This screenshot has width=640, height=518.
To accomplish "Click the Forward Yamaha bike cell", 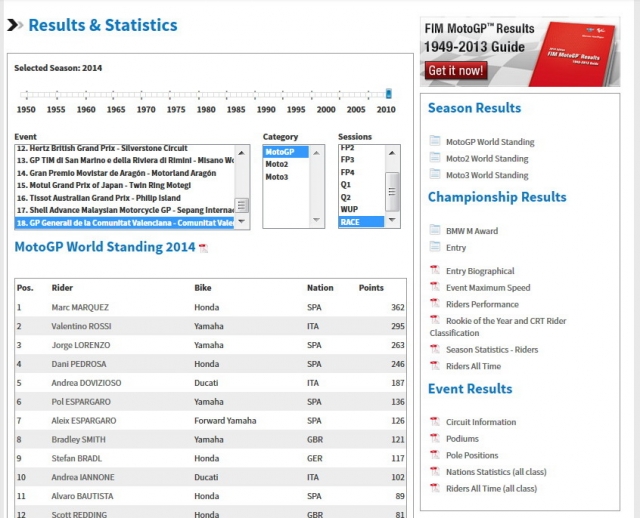I will point(225,420).
